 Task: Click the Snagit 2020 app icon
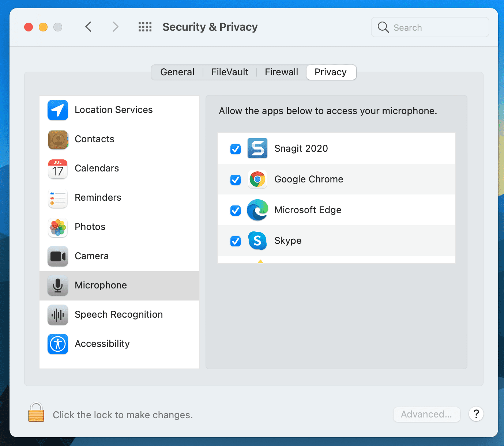click(x=257, y=148)
